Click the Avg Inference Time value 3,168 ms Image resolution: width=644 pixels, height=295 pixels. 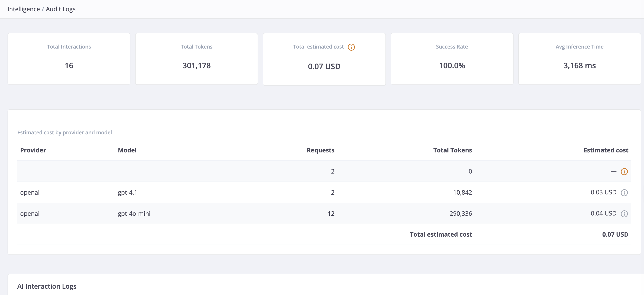click(x=580, y=66)
